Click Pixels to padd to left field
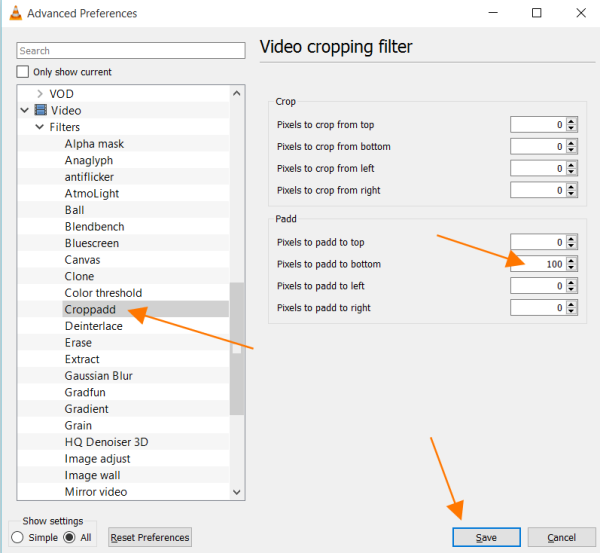The width and height of the screenshot is (600, 553). 537,285
